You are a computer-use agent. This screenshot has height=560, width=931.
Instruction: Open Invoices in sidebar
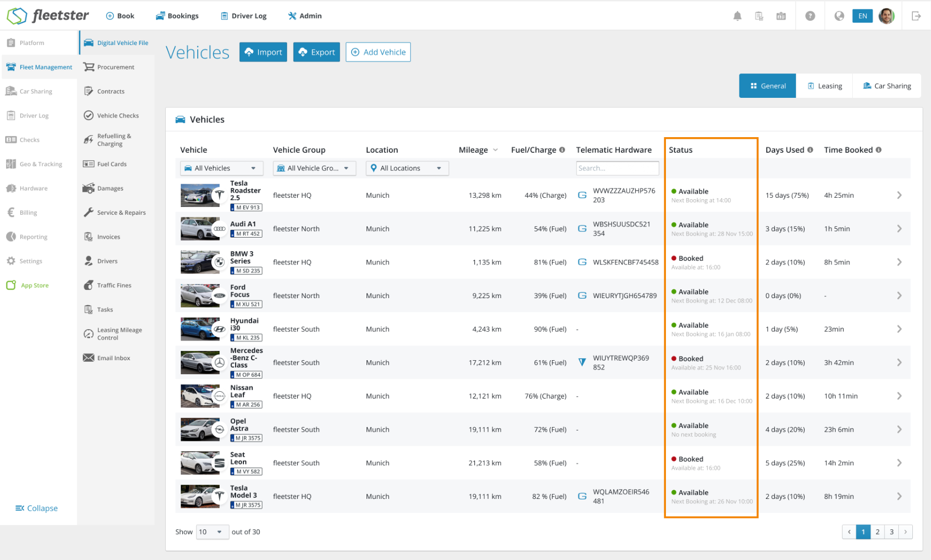click(x=102, y=237)
